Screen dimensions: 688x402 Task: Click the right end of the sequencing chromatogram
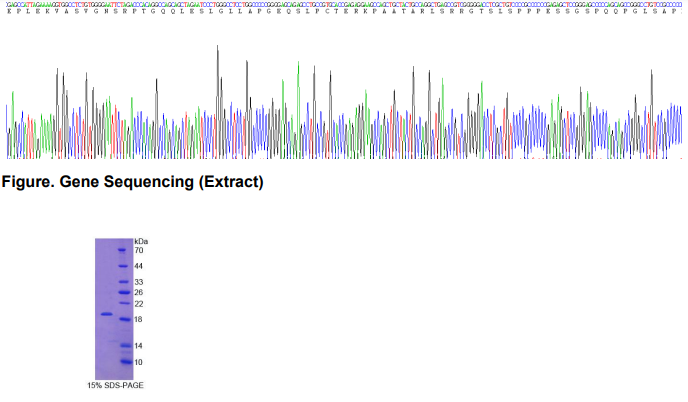[x=676, y=130]
